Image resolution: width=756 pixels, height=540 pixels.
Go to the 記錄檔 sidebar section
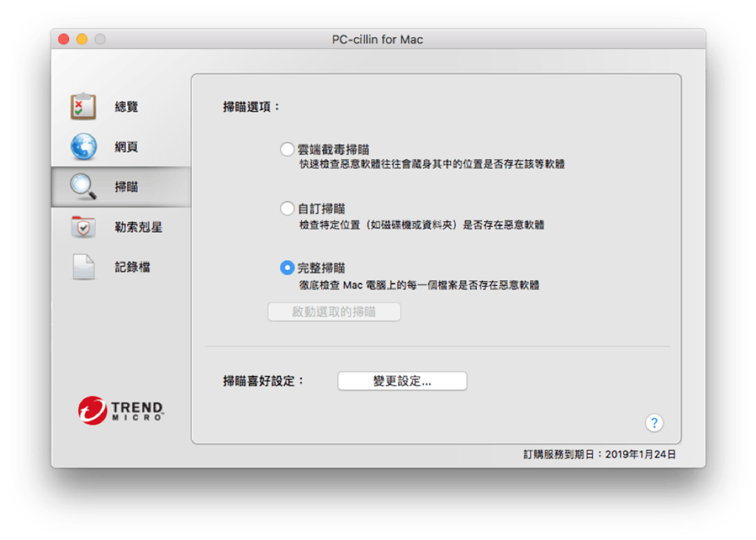click(121, 267)
